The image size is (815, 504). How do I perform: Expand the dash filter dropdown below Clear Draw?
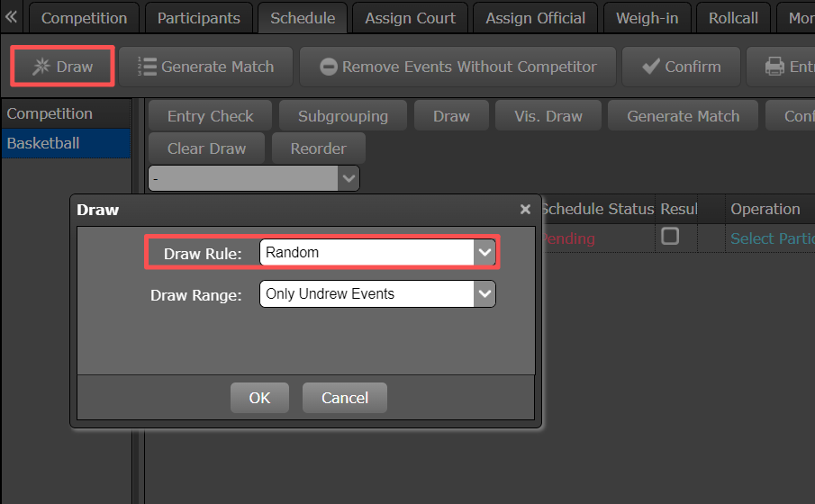(x=348, y=178)
